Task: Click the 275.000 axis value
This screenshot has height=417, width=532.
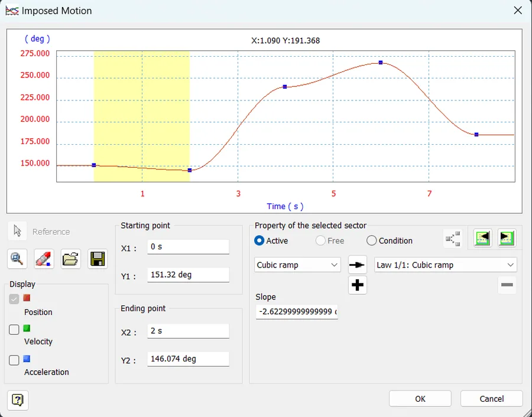Action: coord(35,53)
